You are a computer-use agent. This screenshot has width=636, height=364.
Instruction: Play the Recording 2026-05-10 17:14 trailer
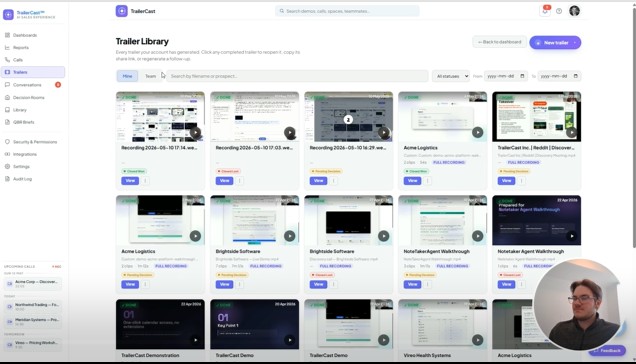point(196,132)
